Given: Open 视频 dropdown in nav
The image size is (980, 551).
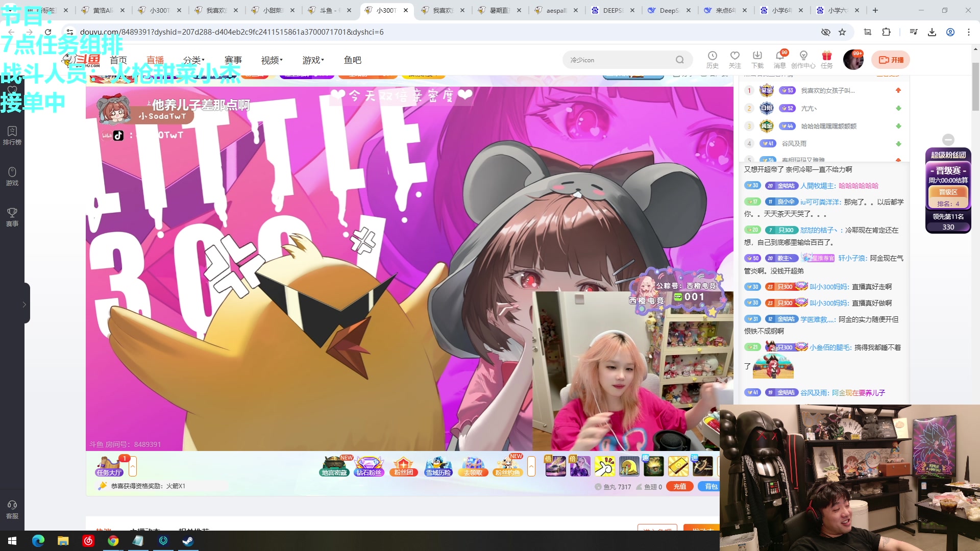Looking at the screenshot, I should [x=272, y=60].
